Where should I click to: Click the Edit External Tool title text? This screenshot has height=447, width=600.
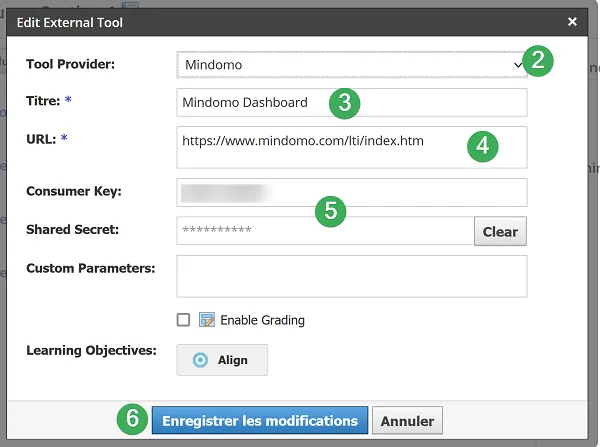(x=70, y=23)
